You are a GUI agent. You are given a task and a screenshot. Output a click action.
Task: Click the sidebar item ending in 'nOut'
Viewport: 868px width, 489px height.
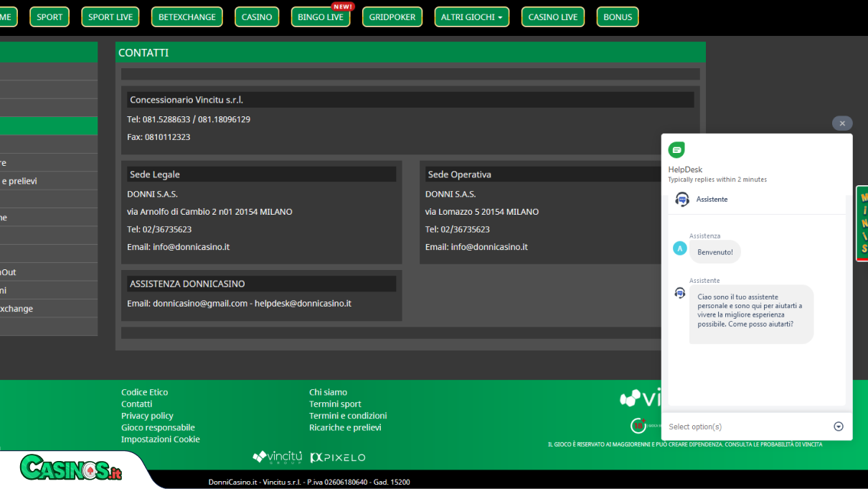click(x=48, y=272)
